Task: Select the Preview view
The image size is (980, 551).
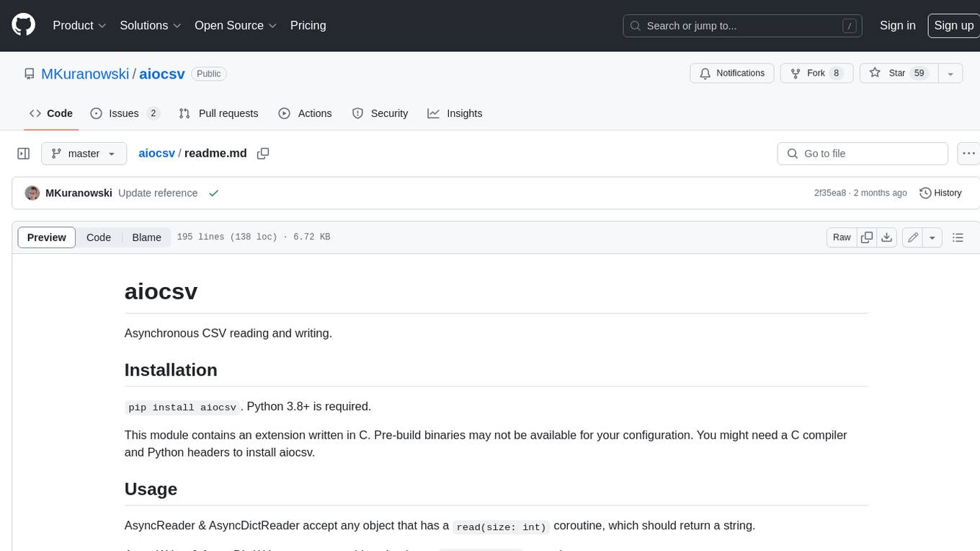Action: [47, 237]
